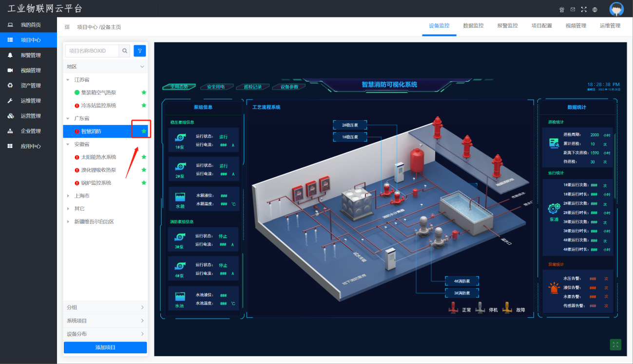Toggle favorite star for 锅炉监控系统
Screen dimensions: 633x364
[x=144, y=183]
